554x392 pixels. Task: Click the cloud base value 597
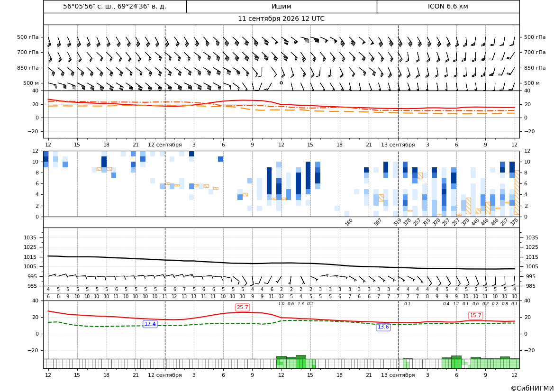point(378,222)
